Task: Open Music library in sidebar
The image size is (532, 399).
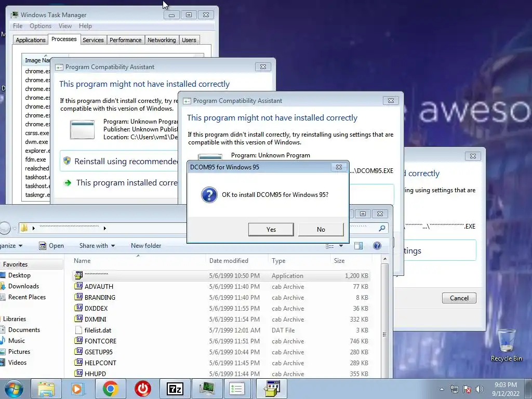Action: [16, 341]
